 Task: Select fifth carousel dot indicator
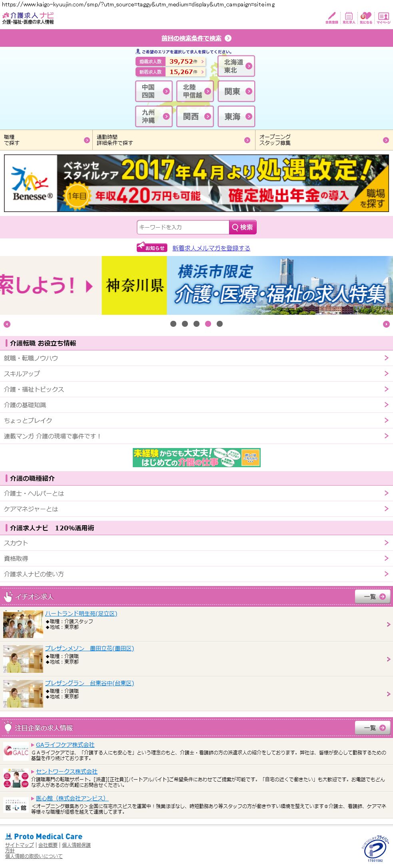click(219, 324)
